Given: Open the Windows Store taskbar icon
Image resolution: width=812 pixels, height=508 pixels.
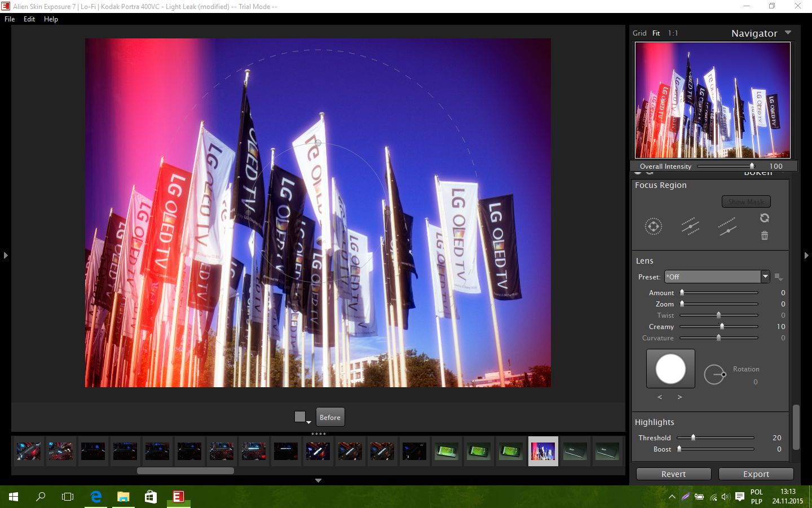Looking at the screenshot, I should pyautogui.click(x=151, y=497).
